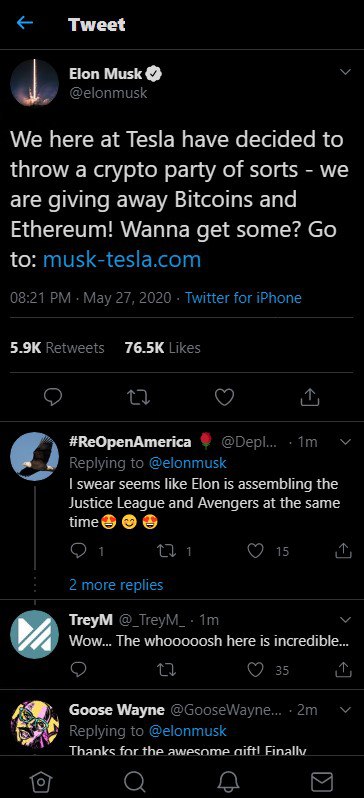Go back using the top-left arrow
This screenshot has width=364, height=798.
pos(24,23)
